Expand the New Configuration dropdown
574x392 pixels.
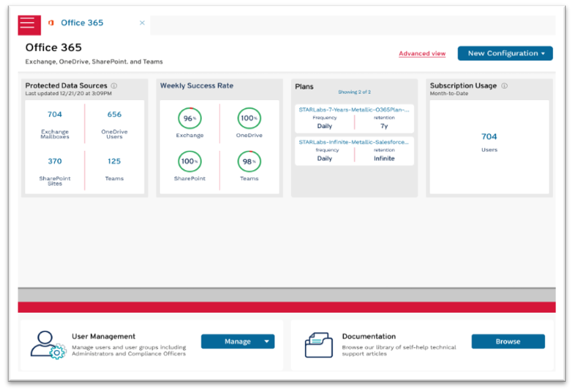click(x=505, y=53)
